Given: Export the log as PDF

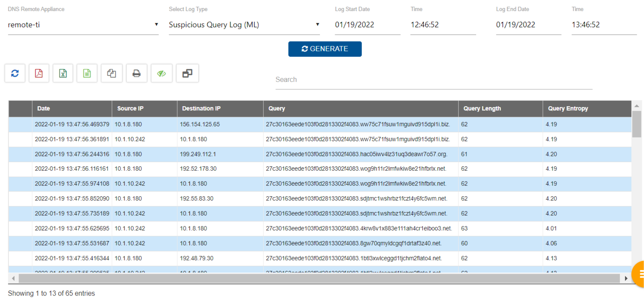Looking at the screenshot, I should point(39,74).
